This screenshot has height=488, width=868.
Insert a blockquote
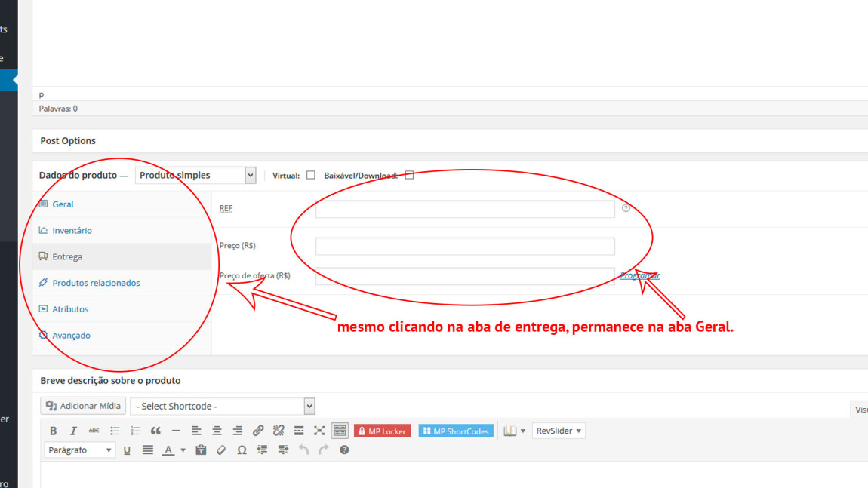click(x=155, y=431)
